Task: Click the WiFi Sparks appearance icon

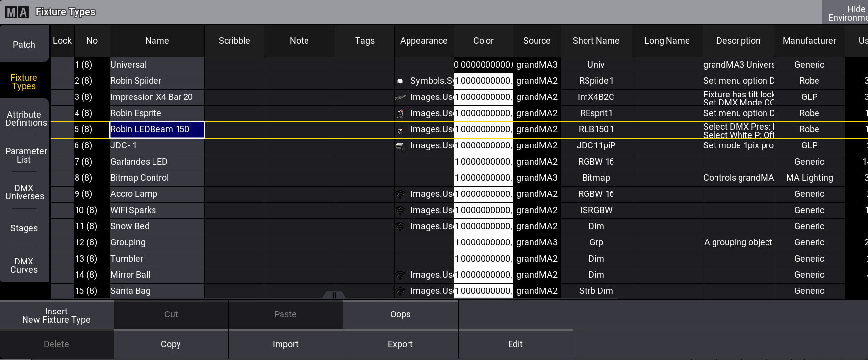Action: coord(400,210)
